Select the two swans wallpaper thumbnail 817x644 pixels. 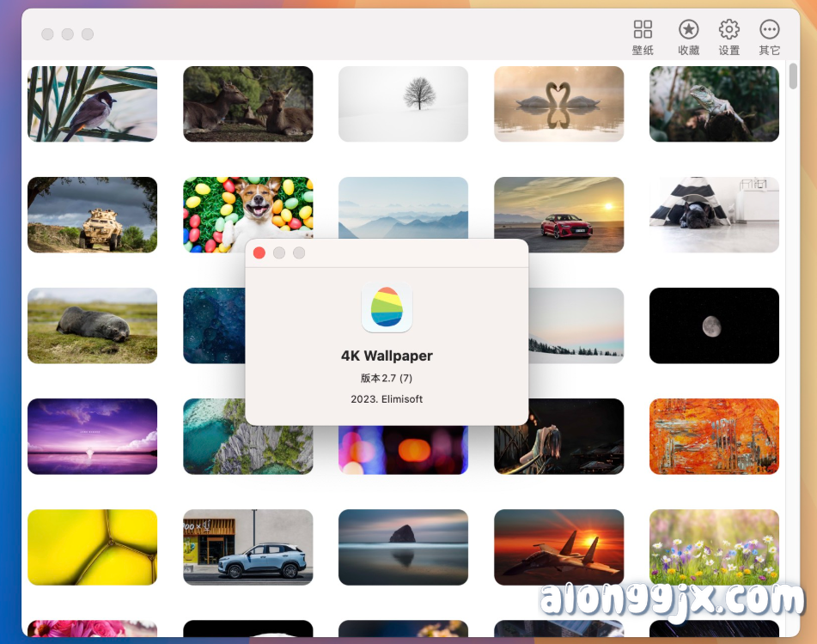pyautogui.click(x=558, y=104)
